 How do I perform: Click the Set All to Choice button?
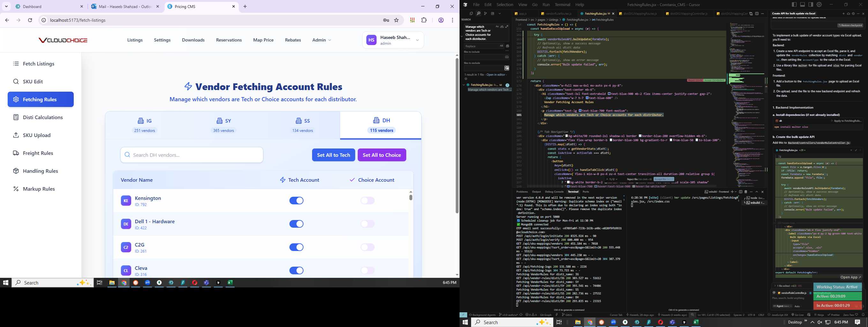click(x=382, y=155)
